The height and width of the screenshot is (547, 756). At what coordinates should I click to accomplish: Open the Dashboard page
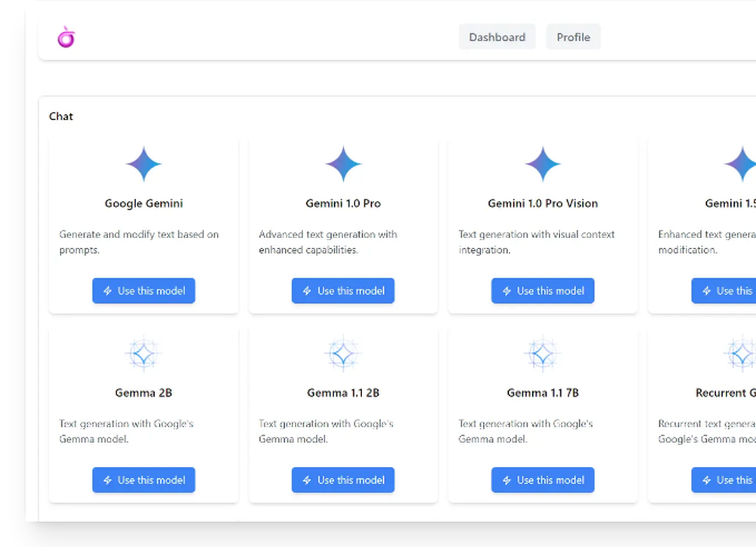[x=497, y=37]
